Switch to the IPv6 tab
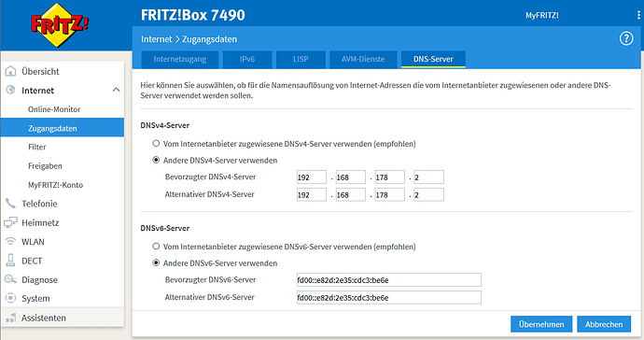644x340 pixels. (x=247, y=59)
